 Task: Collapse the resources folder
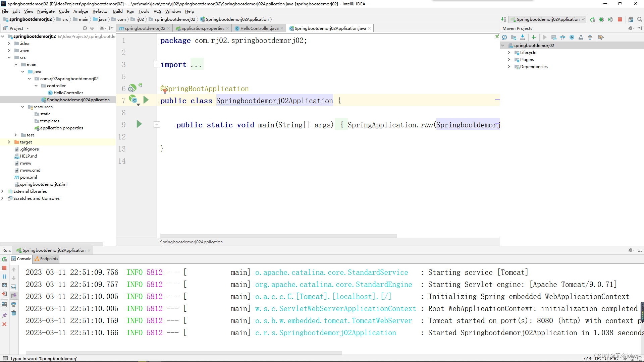coord(22,107)
